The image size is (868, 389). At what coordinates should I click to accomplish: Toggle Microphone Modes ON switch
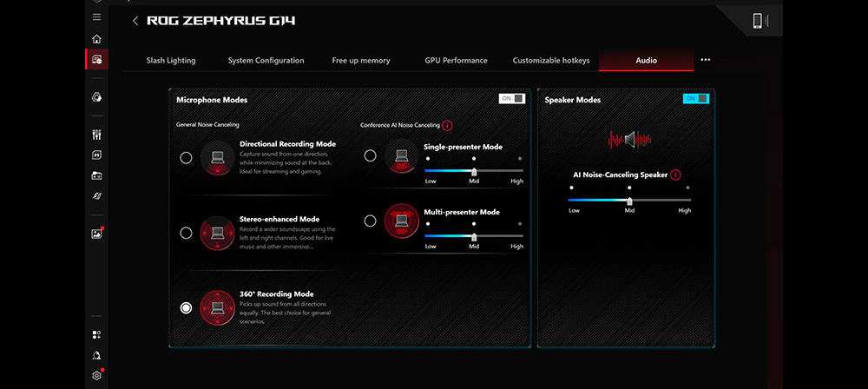tap(512, 99)
